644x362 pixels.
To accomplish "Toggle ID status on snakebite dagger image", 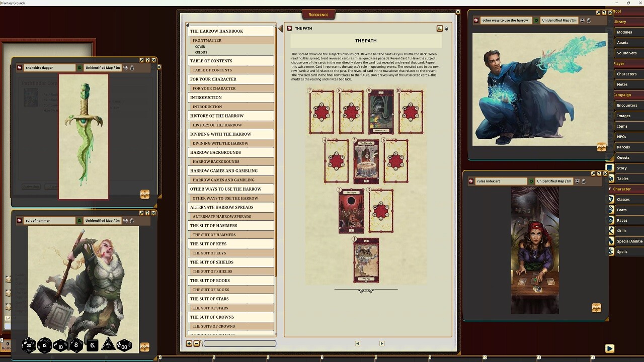I will click(x=79, y=68).
